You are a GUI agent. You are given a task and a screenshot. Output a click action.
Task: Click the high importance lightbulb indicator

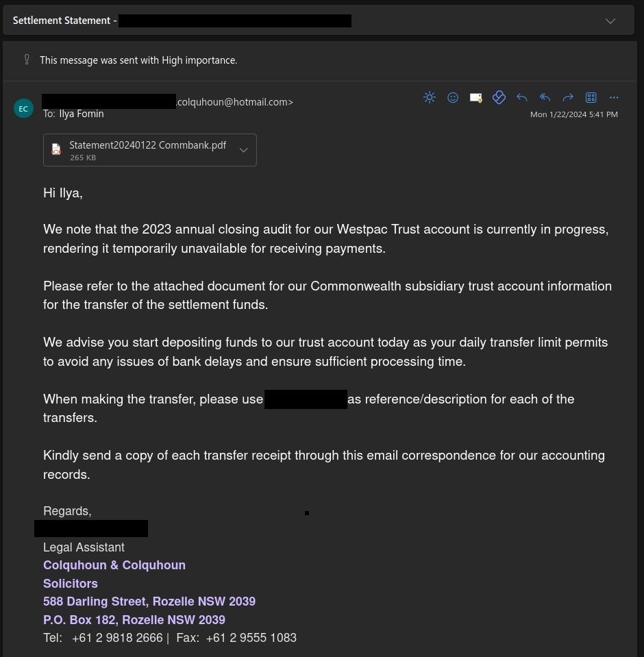27,60
